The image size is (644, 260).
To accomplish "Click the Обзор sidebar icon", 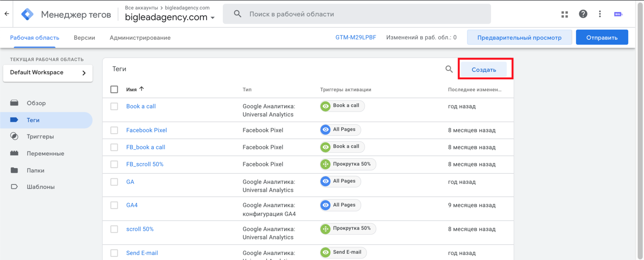I will 14,103.
